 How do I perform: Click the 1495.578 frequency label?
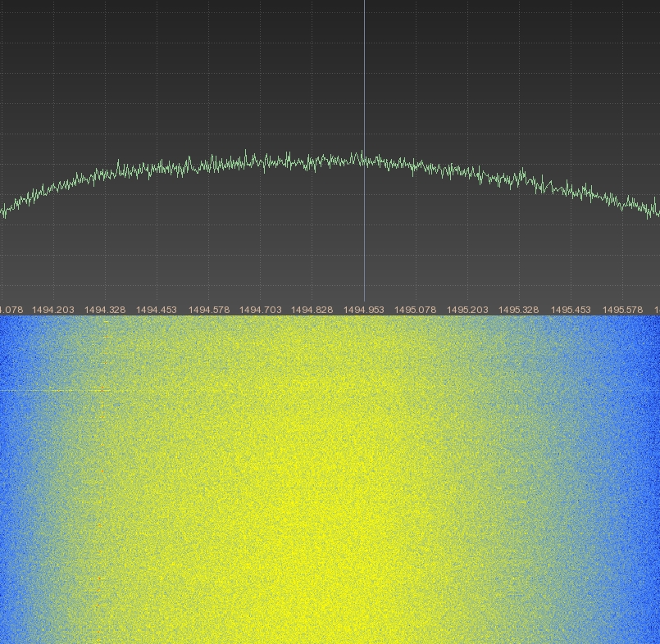pyautogui.click(x=622, y=310)
